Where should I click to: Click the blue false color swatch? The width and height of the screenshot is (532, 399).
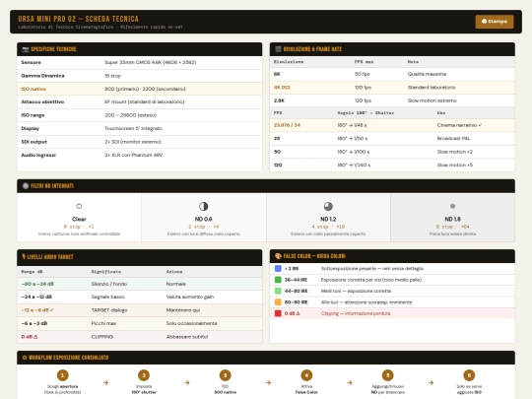click(x=278, y=269)
